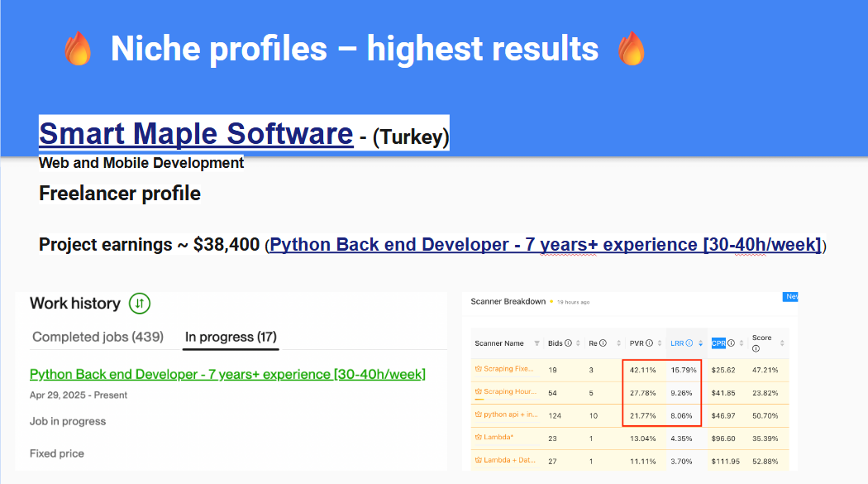
Task: Select the $25.62 CPR cell
Action: [723, 370]
